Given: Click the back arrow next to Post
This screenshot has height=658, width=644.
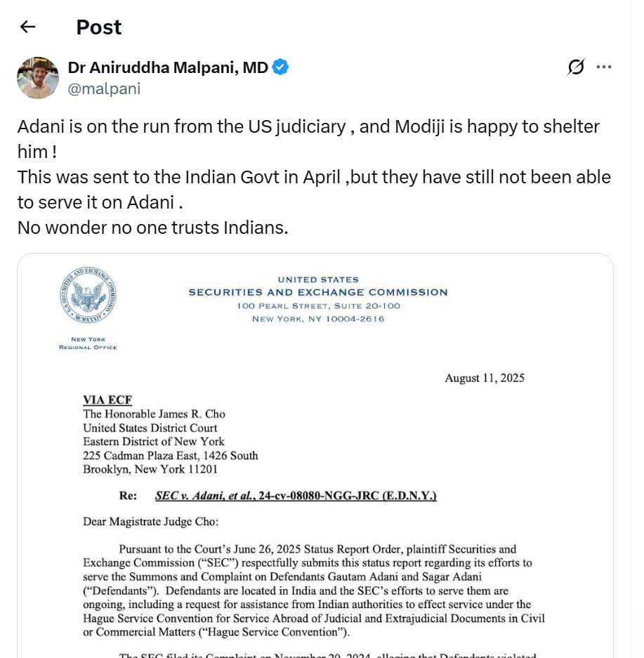Looking at the screenshot, I should pos(27,27).
